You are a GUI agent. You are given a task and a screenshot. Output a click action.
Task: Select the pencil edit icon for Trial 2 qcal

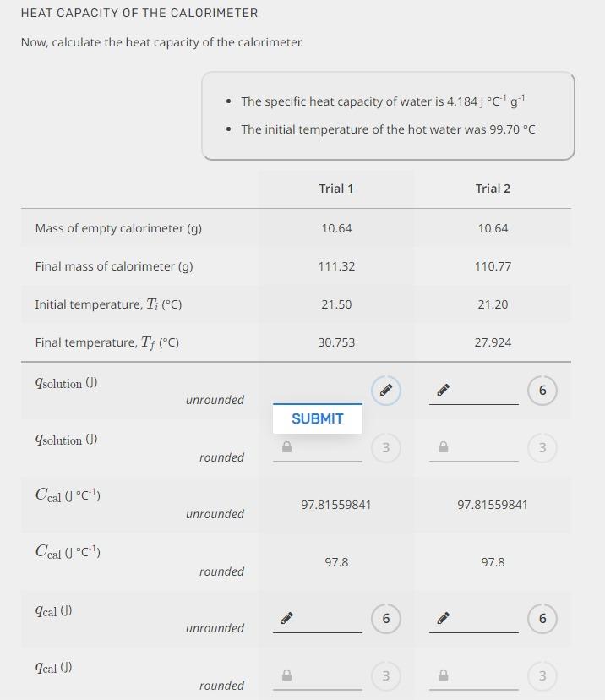442,618
